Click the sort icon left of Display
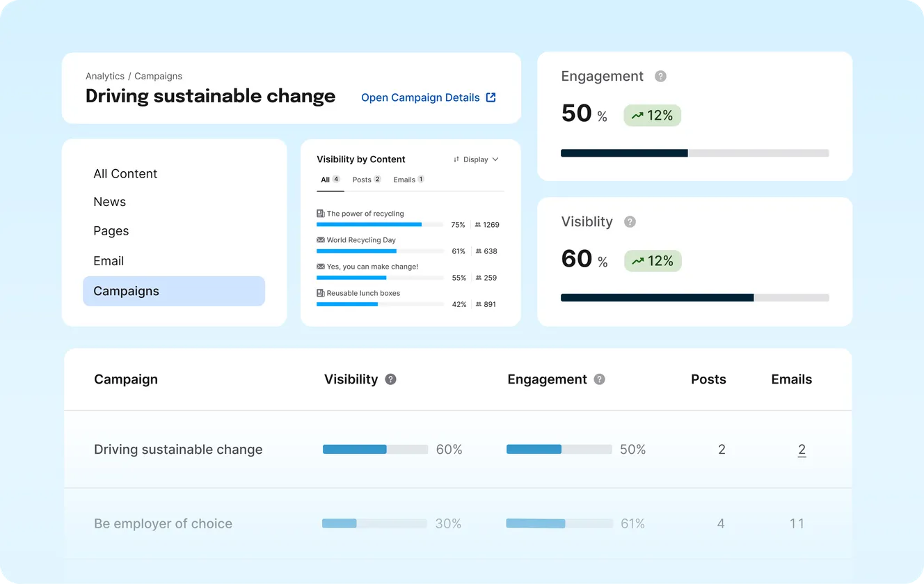 click(x=456, y=159)
